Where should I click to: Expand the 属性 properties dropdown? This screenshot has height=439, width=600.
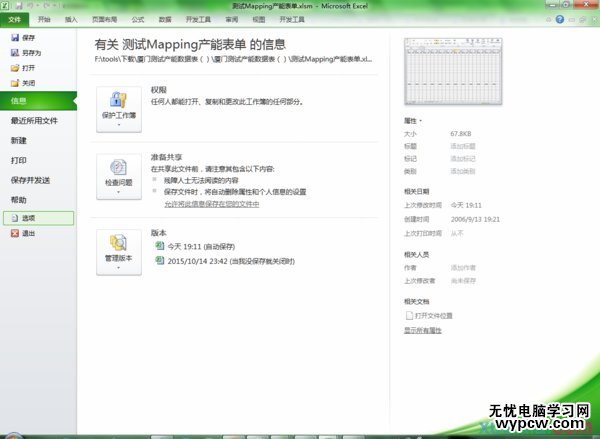pos(413,121)
